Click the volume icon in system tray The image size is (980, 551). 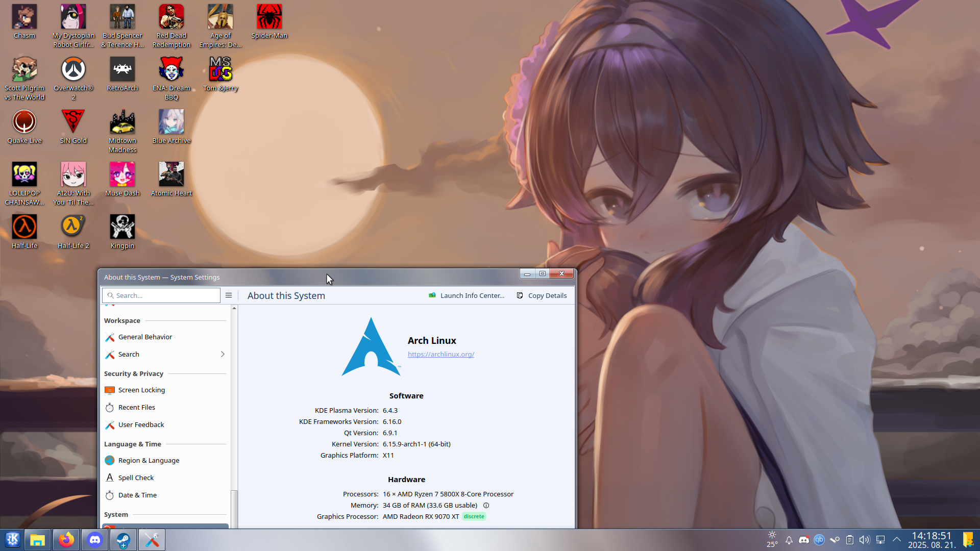pos(864,540)
